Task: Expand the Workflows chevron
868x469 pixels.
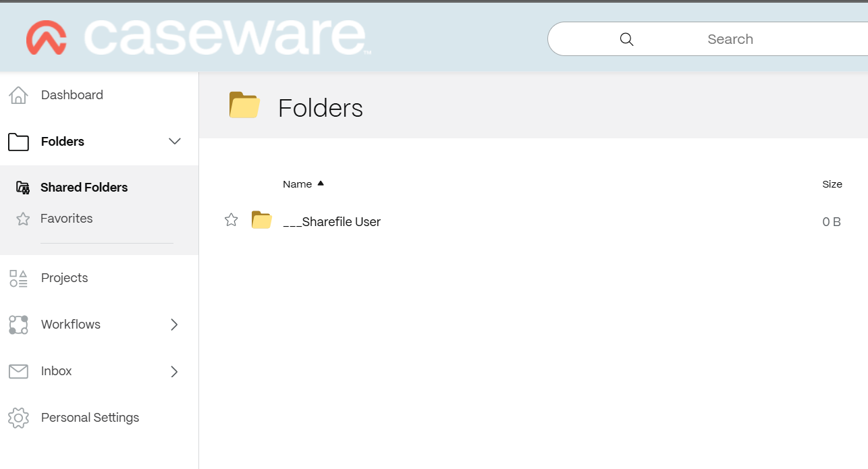Action: click(174, 325)
